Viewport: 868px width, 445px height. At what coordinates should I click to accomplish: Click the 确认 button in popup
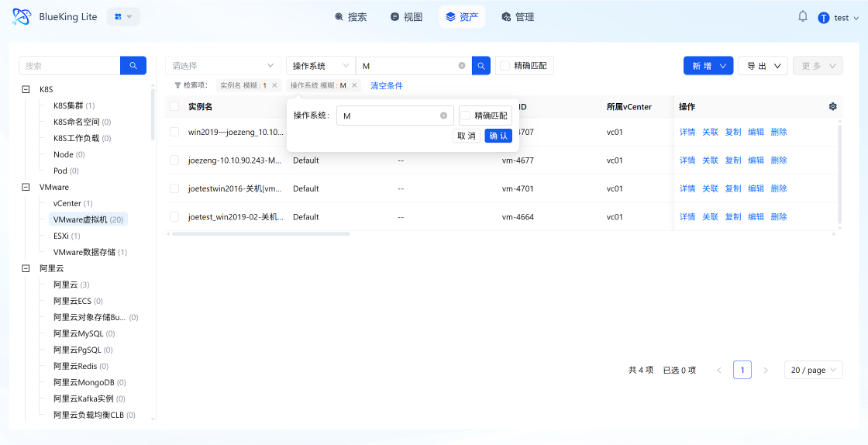[x=498, y=136]
